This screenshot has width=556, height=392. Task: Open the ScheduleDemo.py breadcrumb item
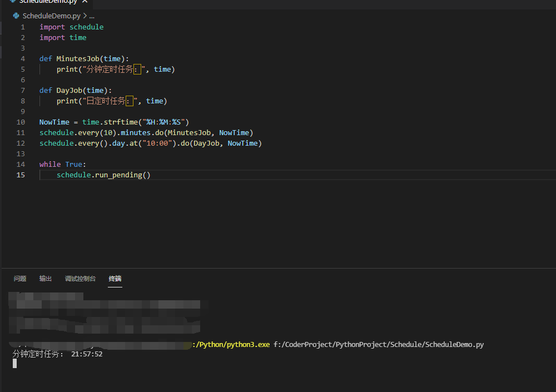51,16
